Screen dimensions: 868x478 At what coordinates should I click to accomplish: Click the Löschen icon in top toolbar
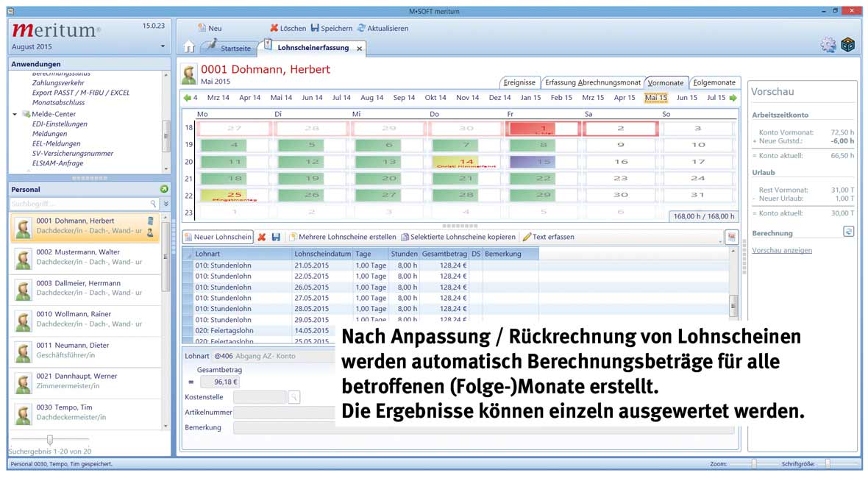coord(274,28)
